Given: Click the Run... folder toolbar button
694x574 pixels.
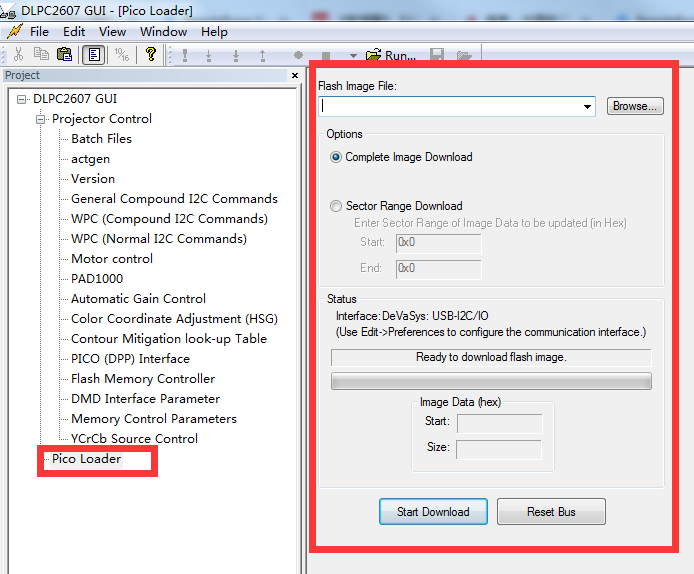Looking at the screenshot, I should tap(391, 55).
